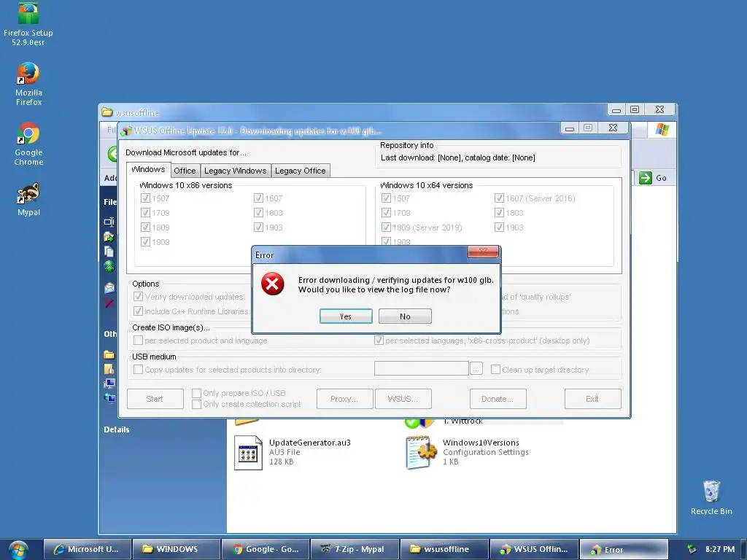747x560 pixels.
Task: Select the Mozilla Firefox desktop shortcut
Action: pos(28,73)
